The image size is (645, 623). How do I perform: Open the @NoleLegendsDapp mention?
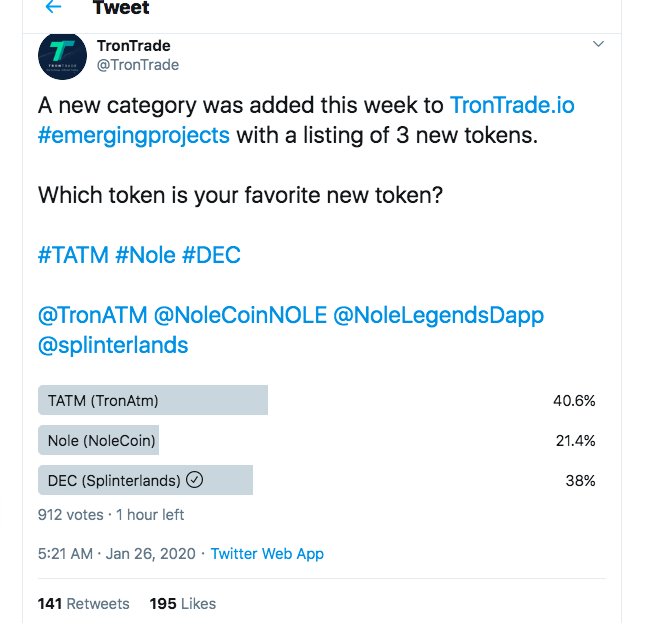tap(438, 315)
